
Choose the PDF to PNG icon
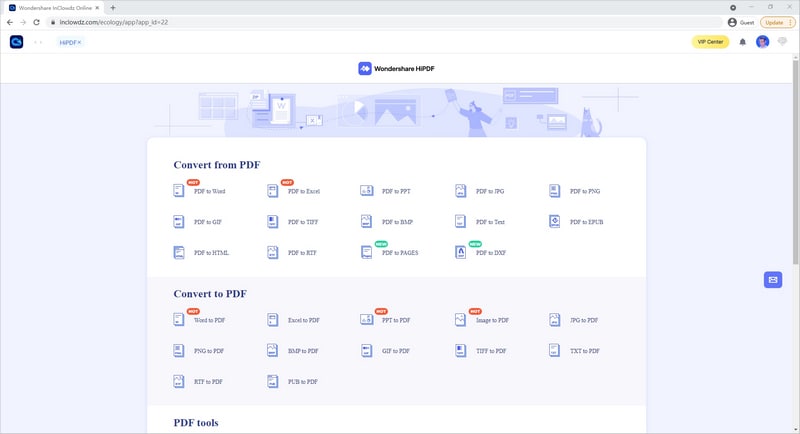coord(554,191)
